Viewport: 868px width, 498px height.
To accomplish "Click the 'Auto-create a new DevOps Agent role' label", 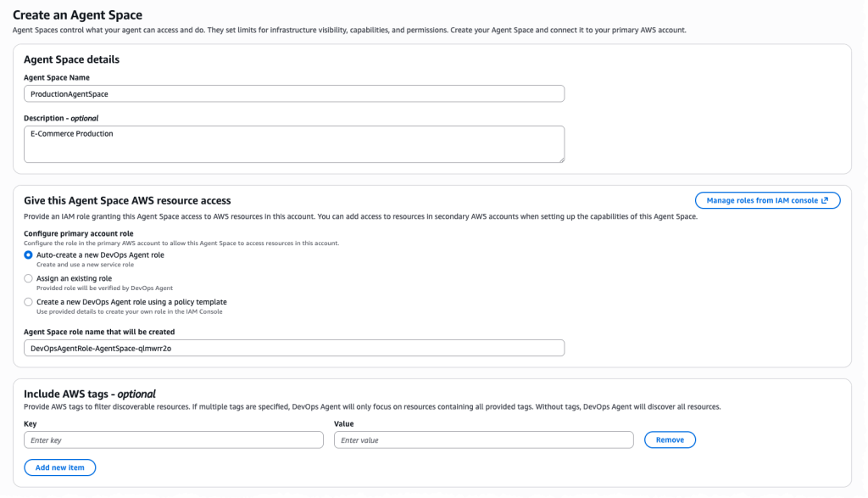I will (100, 255).
